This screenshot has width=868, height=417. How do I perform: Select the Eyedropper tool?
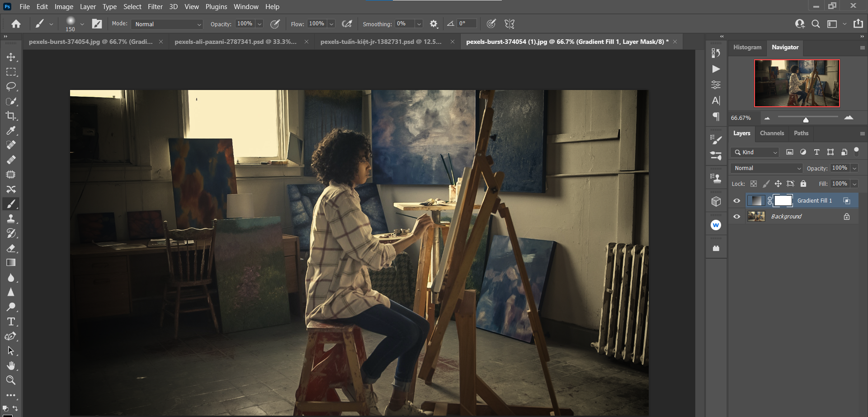11,131
